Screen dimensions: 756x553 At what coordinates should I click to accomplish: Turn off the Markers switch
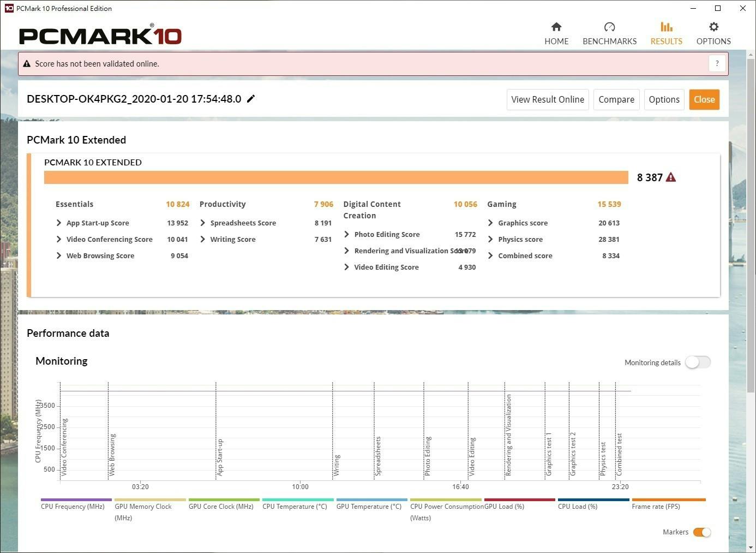click(x=702, y=532)
